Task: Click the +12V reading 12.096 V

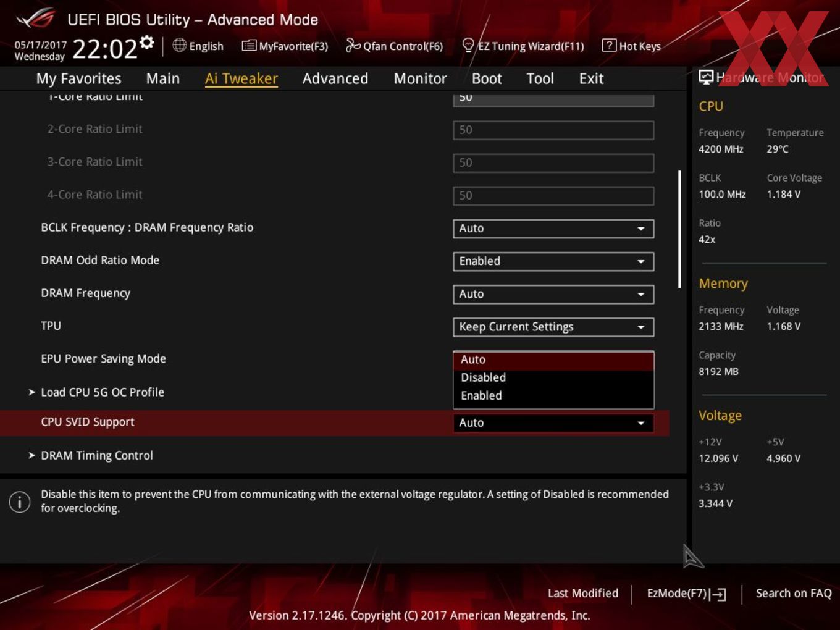Action: pos(718,458)
